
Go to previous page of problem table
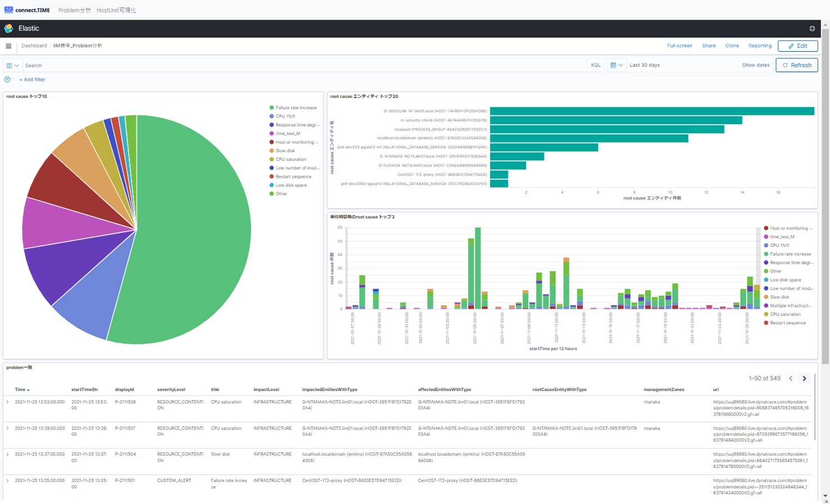coord(791,379)
